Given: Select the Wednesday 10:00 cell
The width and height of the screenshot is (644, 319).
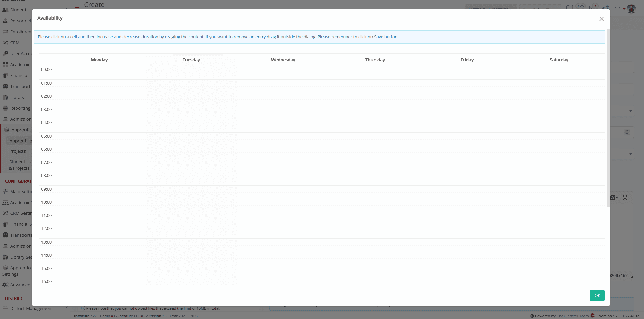Looking at the screenshot, I should [283, 205].
